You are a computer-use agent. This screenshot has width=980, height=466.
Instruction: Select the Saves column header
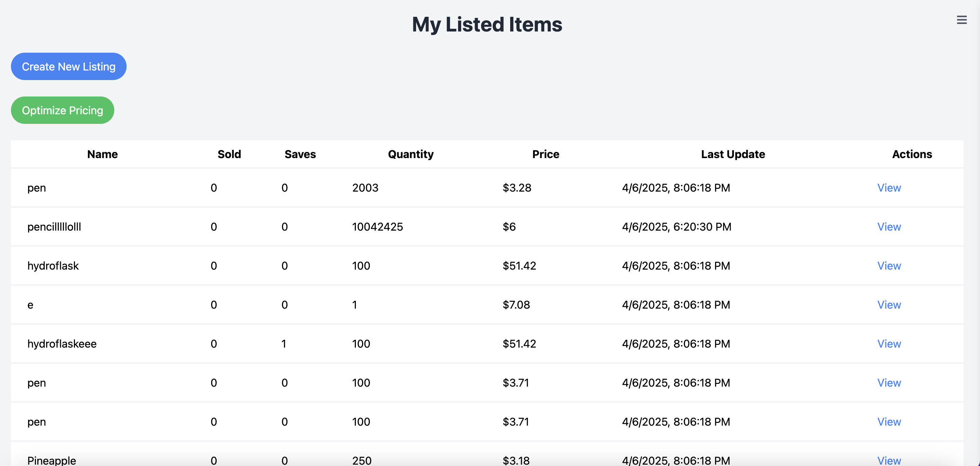pyautogui.click(x=300, y=154)
